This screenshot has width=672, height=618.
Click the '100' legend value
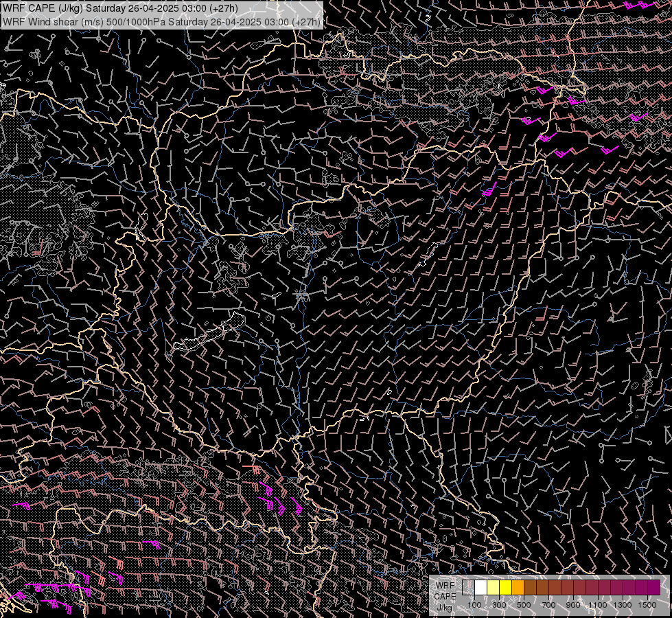point(474,605)
